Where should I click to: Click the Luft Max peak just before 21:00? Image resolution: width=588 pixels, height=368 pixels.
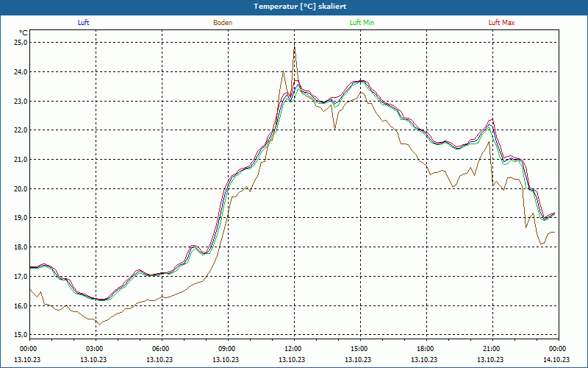point(492,119)
